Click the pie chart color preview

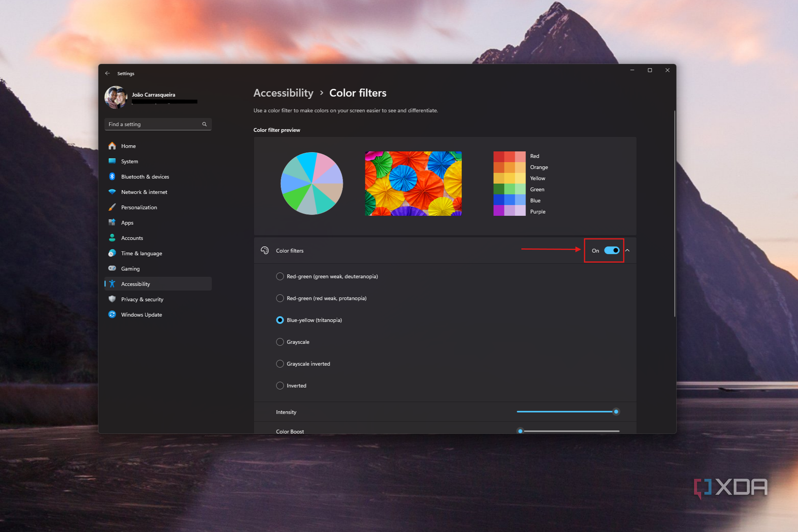pos(312,183)
